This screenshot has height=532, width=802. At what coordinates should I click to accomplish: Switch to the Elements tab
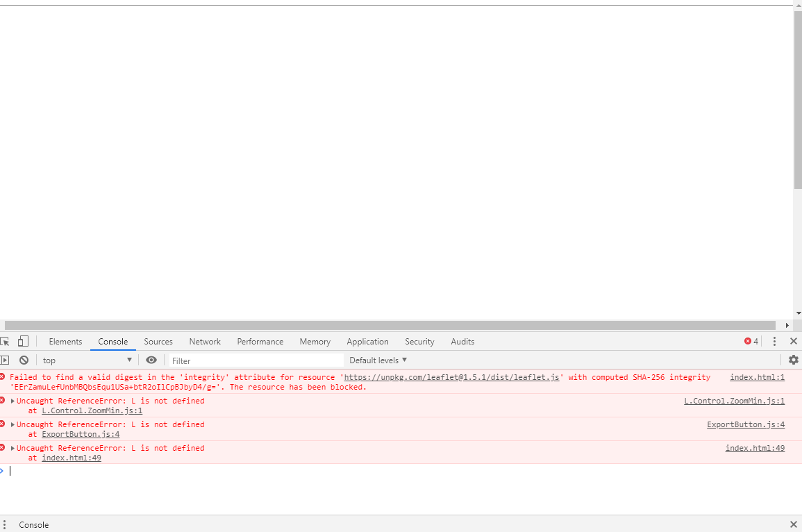point(65,341)
